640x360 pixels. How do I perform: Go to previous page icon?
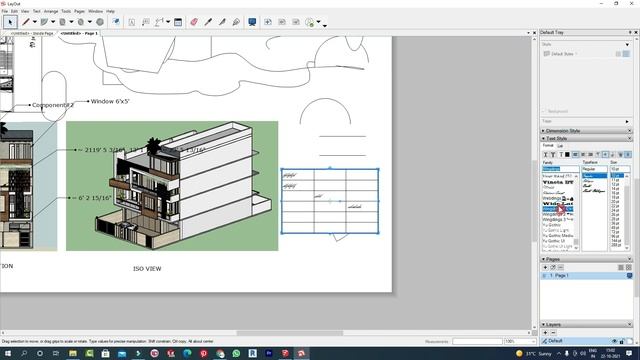point(282,22)
